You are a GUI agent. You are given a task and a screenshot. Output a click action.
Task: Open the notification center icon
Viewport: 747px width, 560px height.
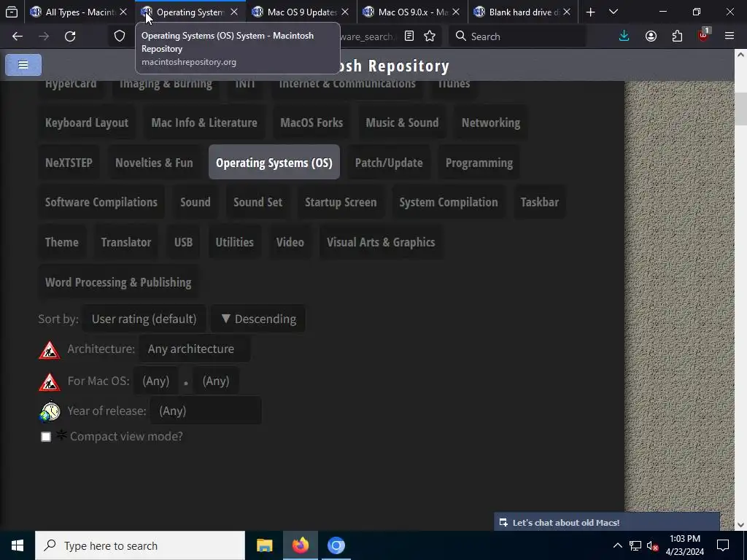click(x=723, y=545)
